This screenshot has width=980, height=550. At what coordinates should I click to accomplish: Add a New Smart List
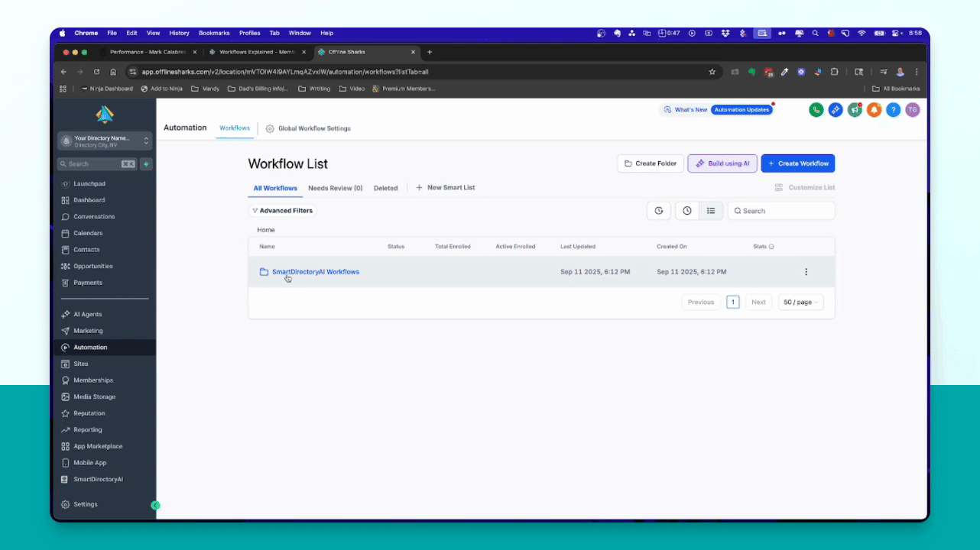pos(445,188)
